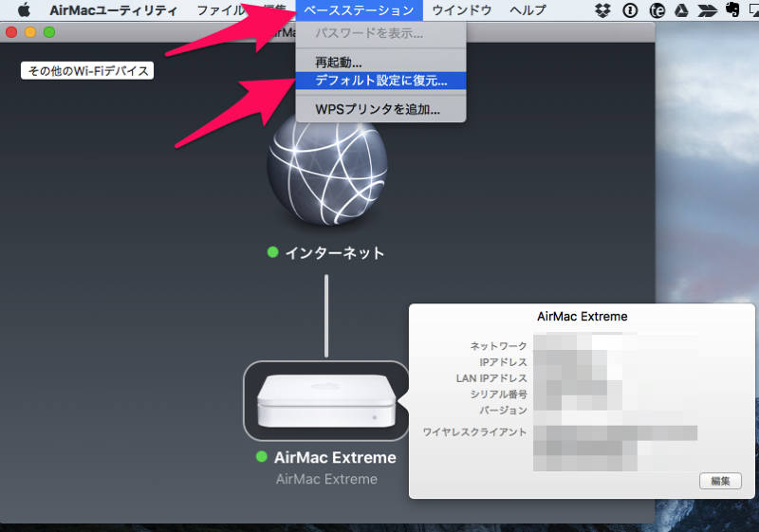Select the AirMac Extreme base station icon

tap(326, 400)
